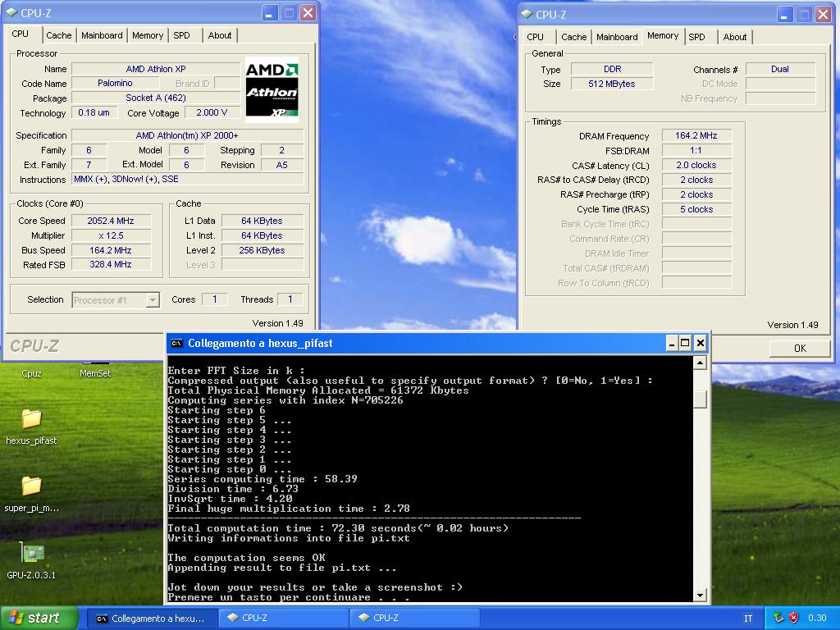840x630 pixels.
Task: Click the console scrollbar thumb
Action: click(x=701, y=399)
